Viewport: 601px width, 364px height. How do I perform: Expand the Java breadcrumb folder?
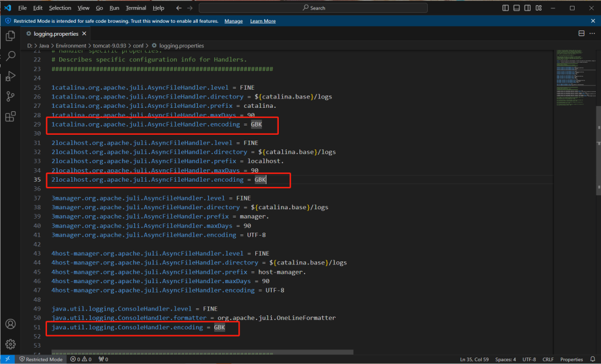point(44,46)
